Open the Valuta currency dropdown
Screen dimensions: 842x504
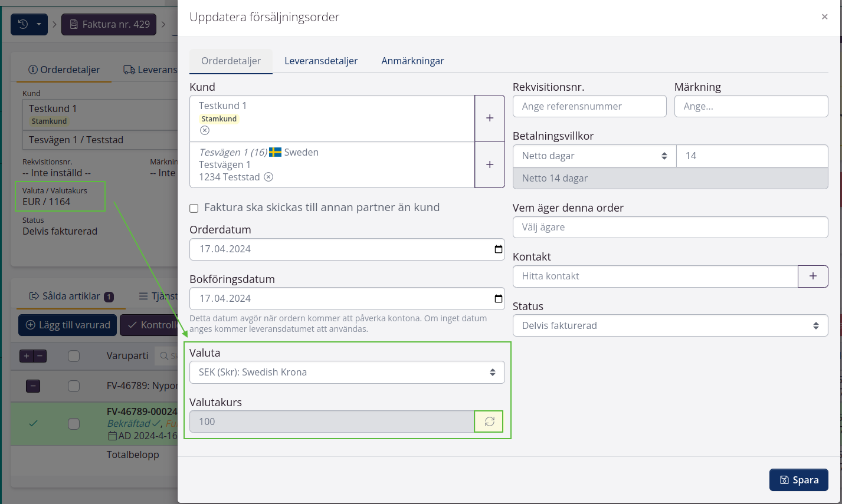[347, 372]
